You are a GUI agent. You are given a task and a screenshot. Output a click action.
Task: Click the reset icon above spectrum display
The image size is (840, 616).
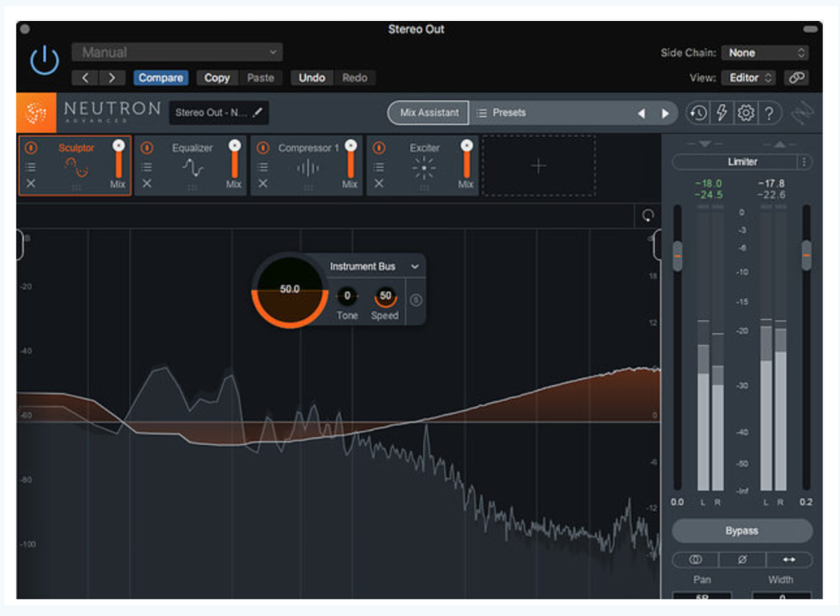[x=648, y=216]
